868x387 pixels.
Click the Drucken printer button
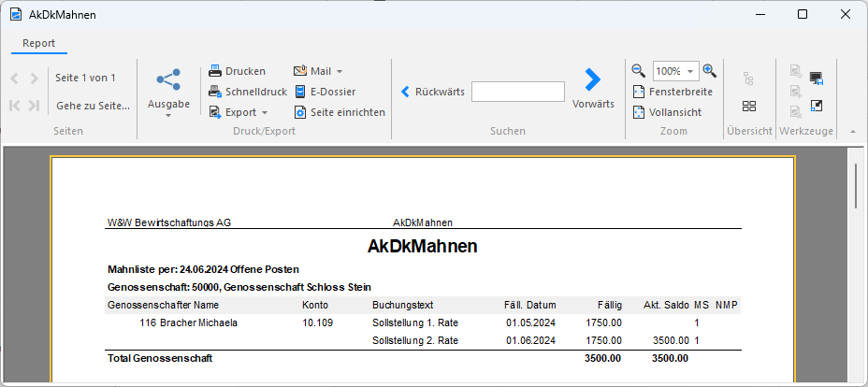(237, 71)
